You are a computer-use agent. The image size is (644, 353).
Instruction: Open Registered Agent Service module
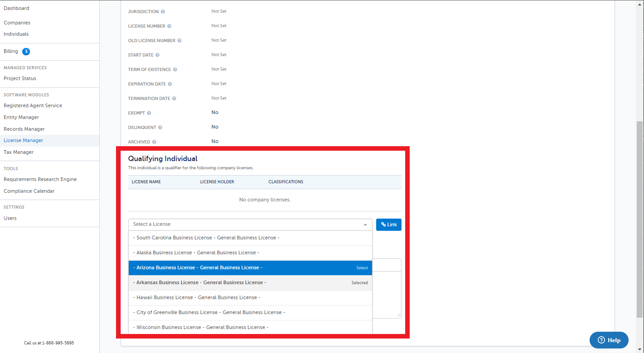(x=33, y=105)
